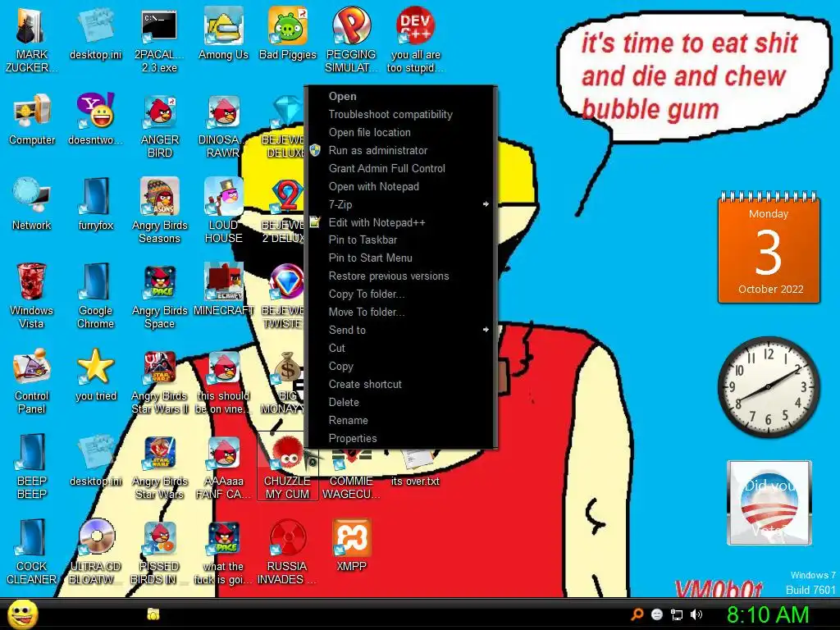
Task: Select Create shortcut entry
Action: point(400,384)
